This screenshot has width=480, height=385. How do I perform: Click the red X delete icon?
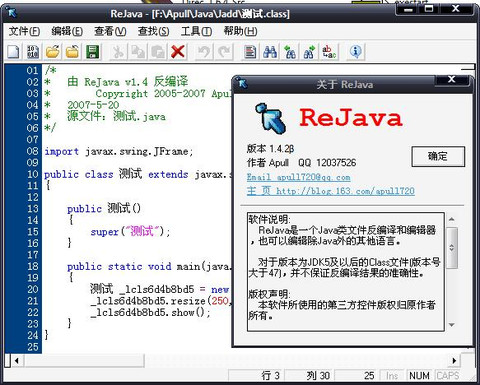click(178, 52)
